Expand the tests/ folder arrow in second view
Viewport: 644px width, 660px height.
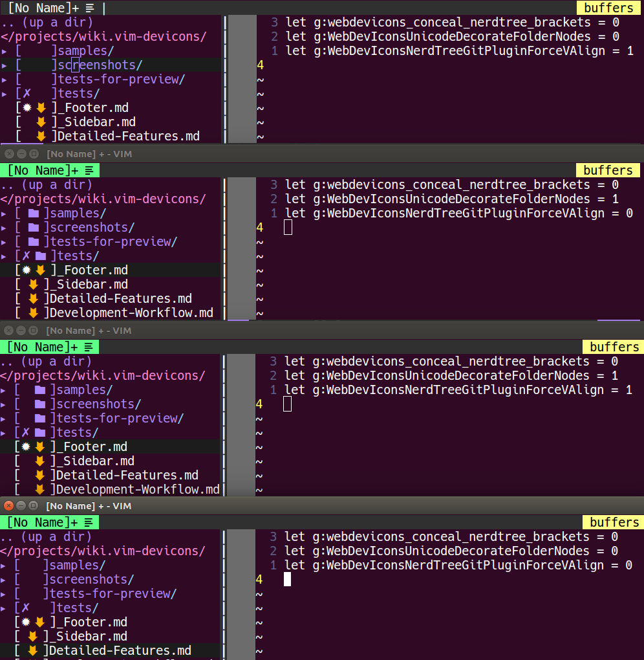pyautogui.click(x=3, y=256)
